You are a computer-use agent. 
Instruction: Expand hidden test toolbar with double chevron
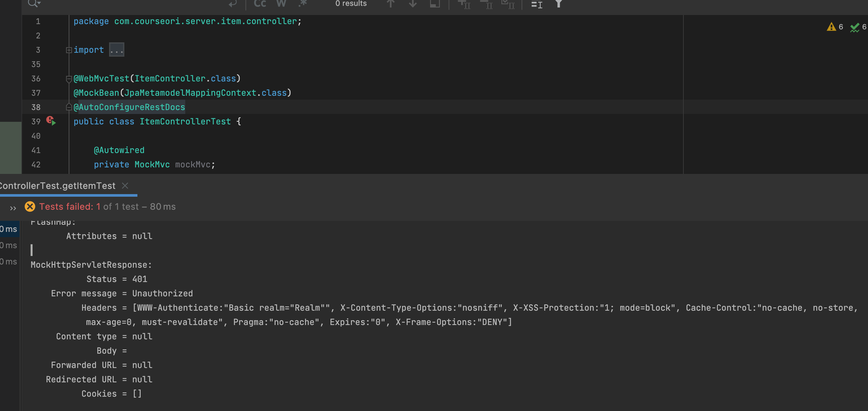click(x=13, y=208)
